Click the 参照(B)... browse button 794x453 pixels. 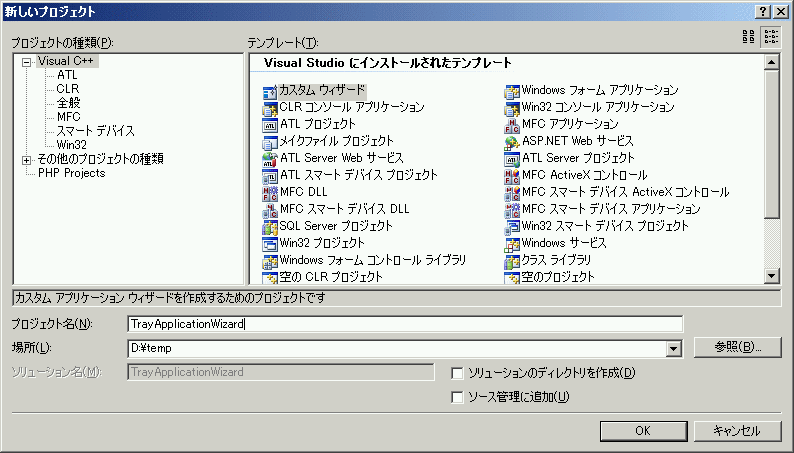(x=737, y=347)
